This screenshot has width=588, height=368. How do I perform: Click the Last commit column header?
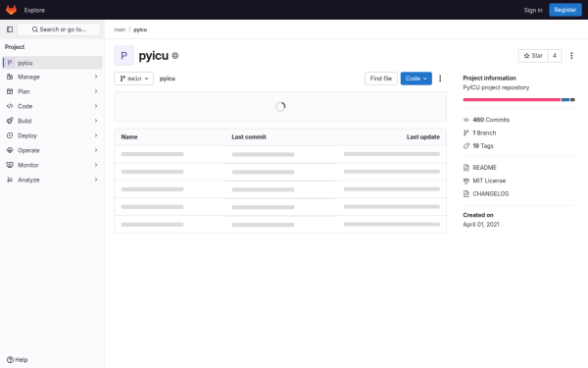[x=249, y=137]
